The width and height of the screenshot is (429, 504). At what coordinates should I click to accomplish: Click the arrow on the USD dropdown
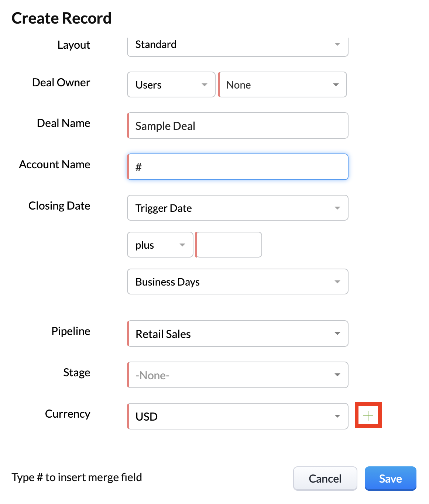(x=337, y=416)
